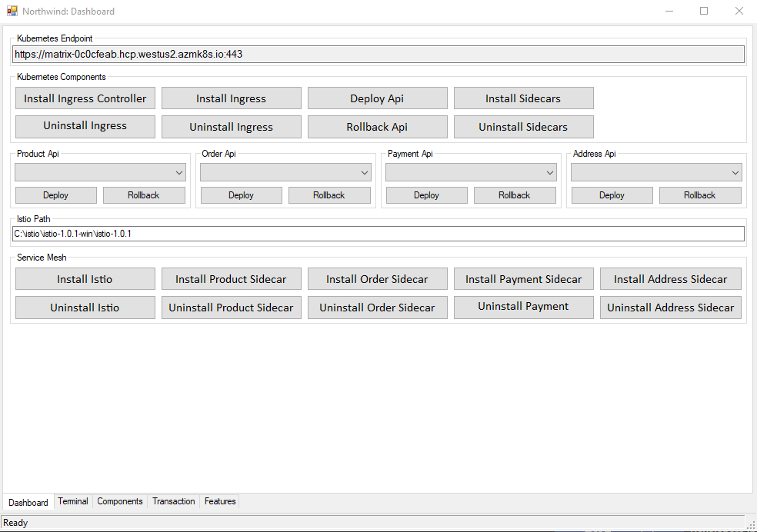The height and width of the screenshot is (532, 757).
Task: Click the Uninstall Order Sidecar button
Action: pos(378,308)
